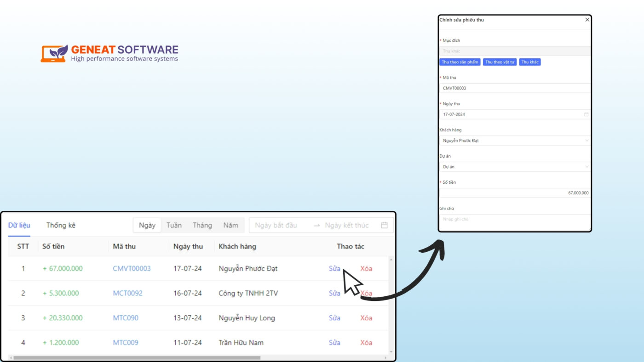The height and width of the screenshot is (362, 644).
Task: Choose the Thu theo vật tư button
Action: (x=500, y=62)
